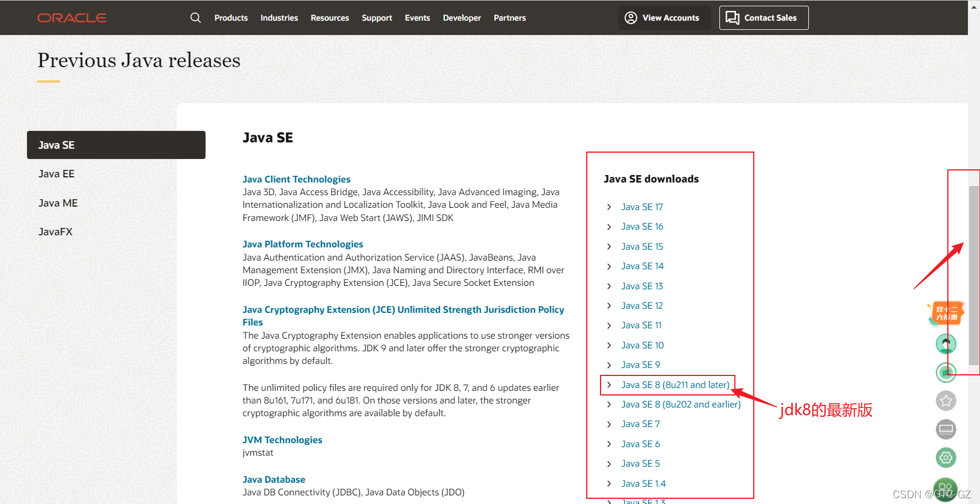Open the Java SE 1.4 download link

pos(644,484)
